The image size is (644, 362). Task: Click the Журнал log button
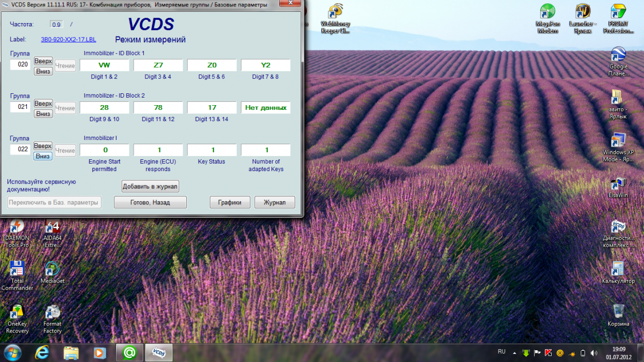point(275,202)
